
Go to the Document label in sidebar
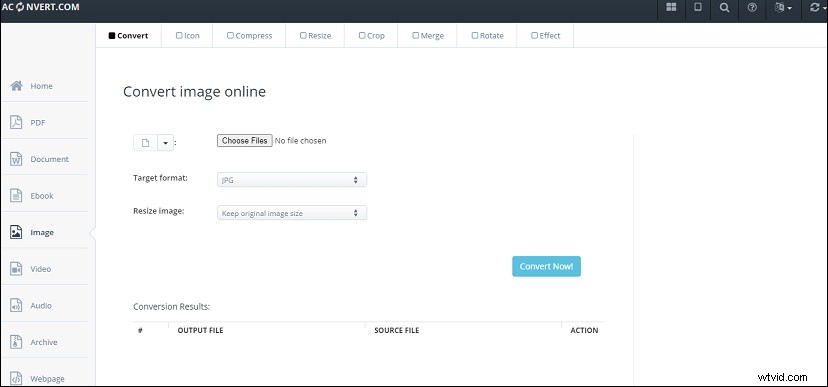(x=50, y=159)
